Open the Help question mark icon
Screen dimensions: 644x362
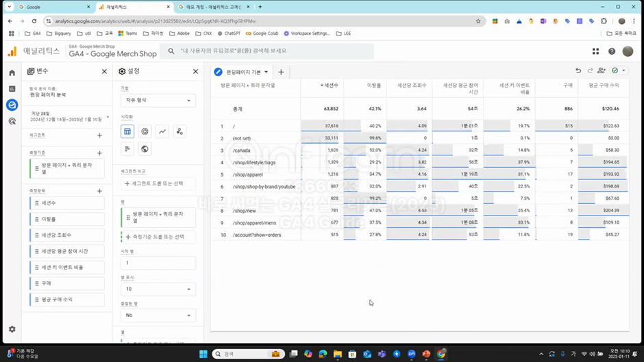pos(612,51)
